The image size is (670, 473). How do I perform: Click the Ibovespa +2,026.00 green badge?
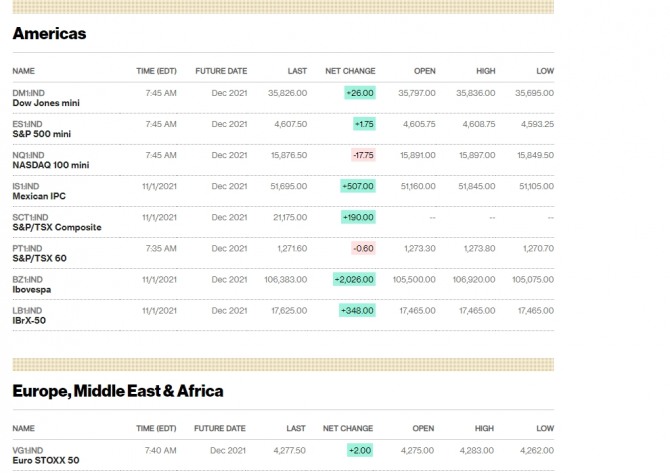pos(354,279)
